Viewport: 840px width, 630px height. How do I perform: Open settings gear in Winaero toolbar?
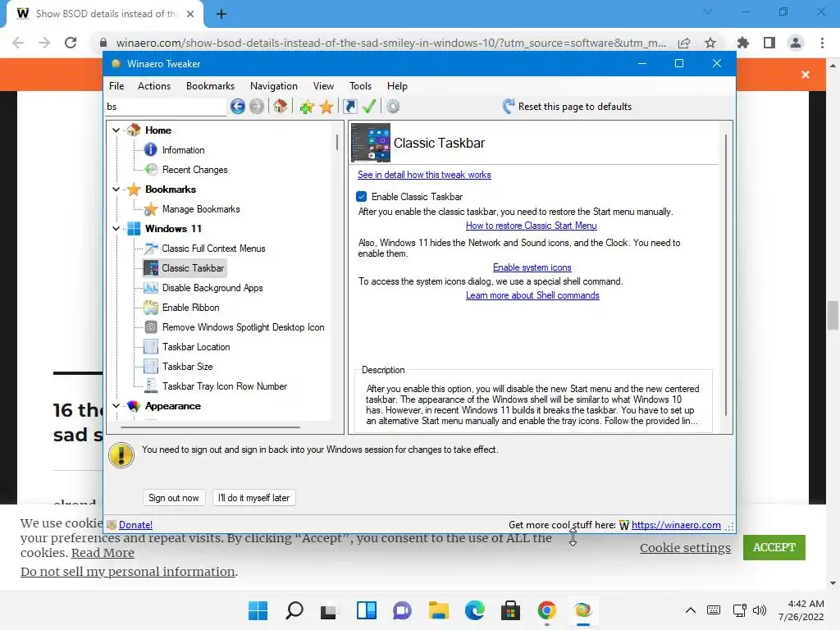[393, 107]
